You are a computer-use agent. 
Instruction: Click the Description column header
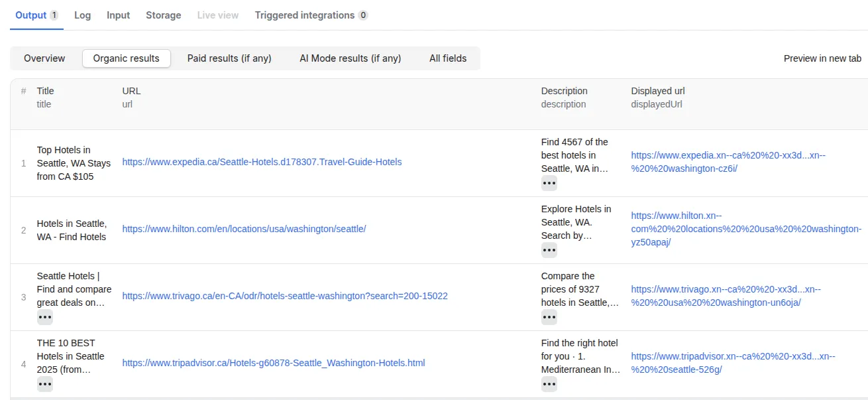[x=564, y=91]
